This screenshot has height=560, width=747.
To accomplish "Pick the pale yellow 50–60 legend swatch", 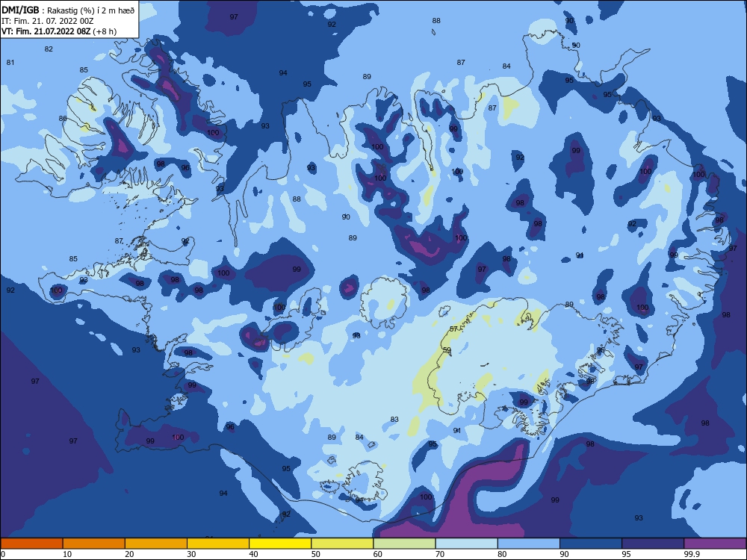I will (x=342, y=544).
